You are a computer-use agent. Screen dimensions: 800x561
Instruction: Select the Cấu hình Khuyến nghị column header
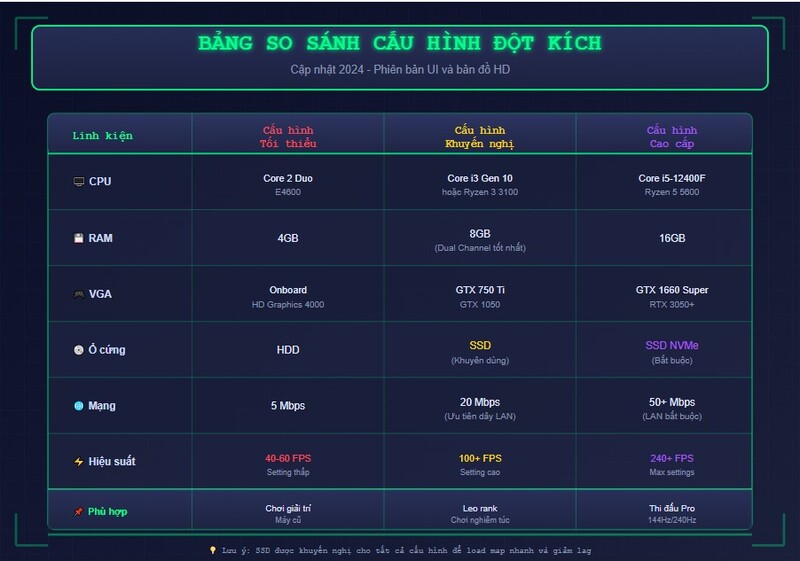479,137
